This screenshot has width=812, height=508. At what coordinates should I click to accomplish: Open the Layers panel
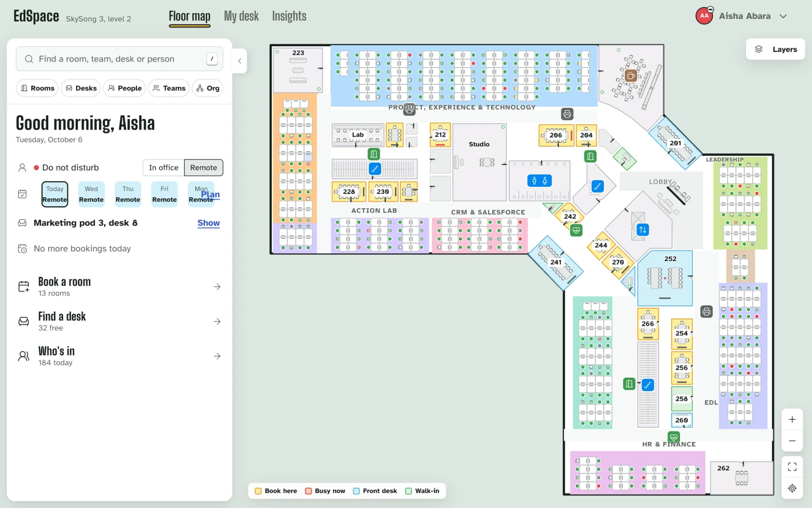775,49
